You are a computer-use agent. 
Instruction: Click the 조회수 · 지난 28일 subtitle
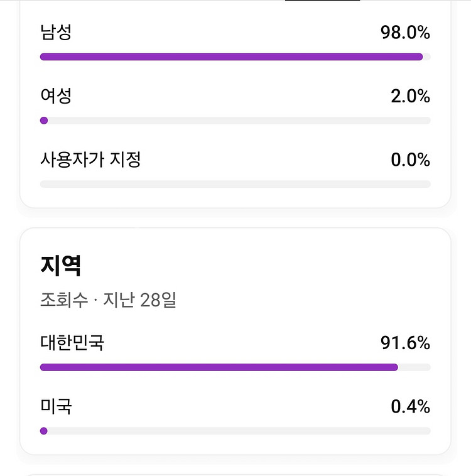coord(108,300)
